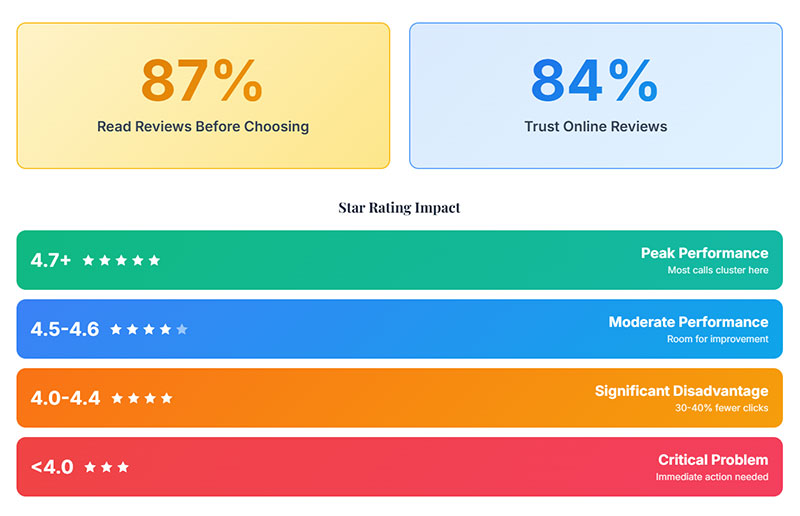Click the "Star Rating Impact" heading

(x=399, y=208)
